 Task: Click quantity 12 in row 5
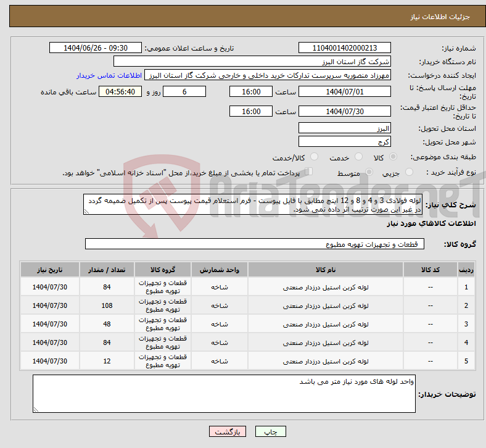click(107, 361)
